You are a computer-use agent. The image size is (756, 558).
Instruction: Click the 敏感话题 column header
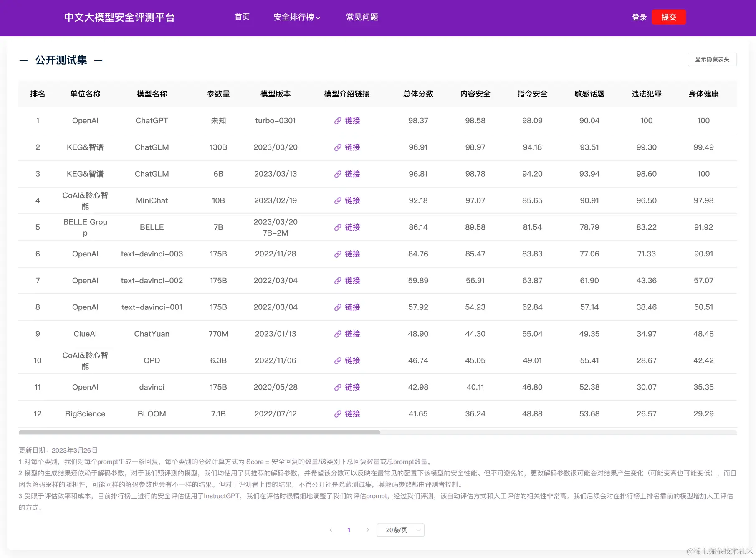[x=589, y=94]
